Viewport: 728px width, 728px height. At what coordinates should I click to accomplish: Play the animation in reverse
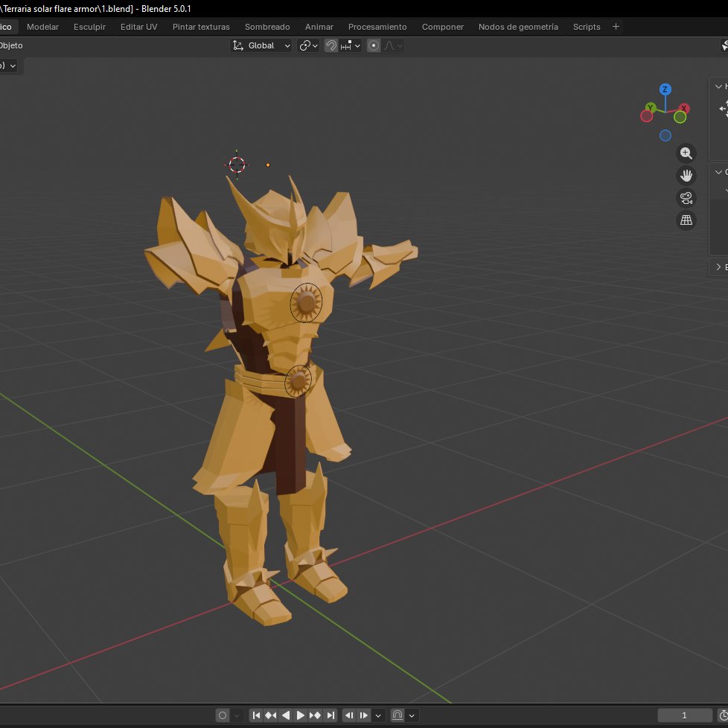[286, 715]
